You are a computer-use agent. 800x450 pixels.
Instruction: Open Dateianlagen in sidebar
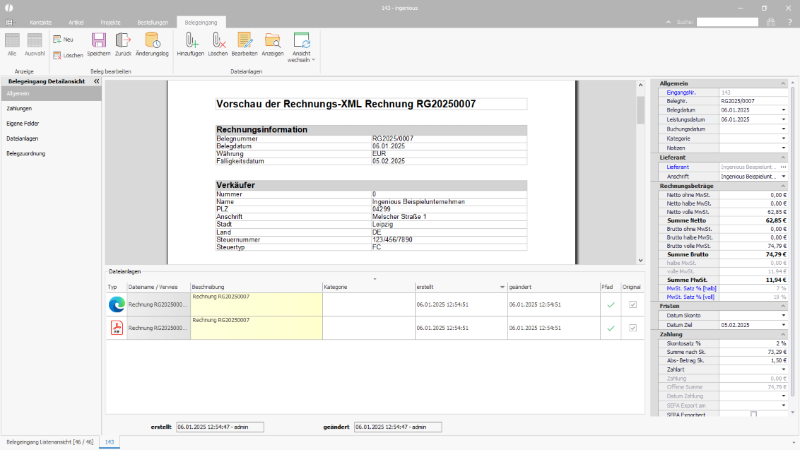coord(22,138)
